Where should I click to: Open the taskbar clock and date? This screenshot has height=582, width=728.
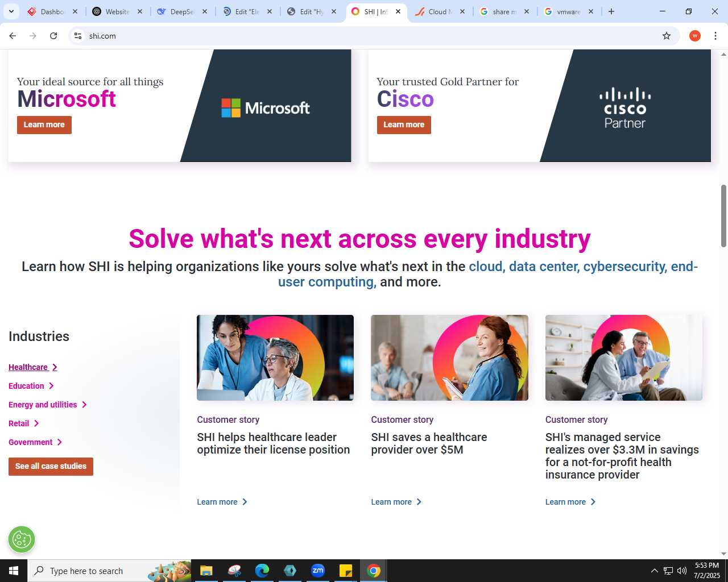(706, 571)
